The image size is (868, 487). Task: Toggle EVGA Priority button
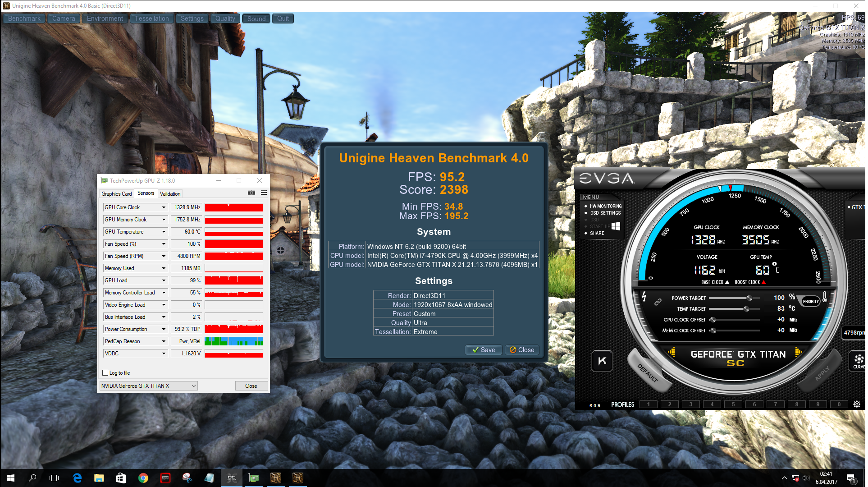click(810, 302)
